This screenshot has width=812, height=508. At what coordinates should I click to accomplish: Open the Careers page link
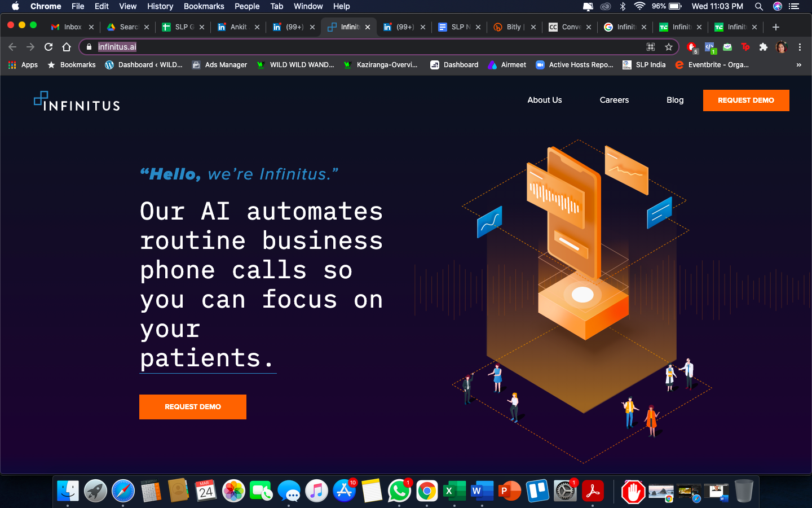pyautogui.click(x=614, y=100)
